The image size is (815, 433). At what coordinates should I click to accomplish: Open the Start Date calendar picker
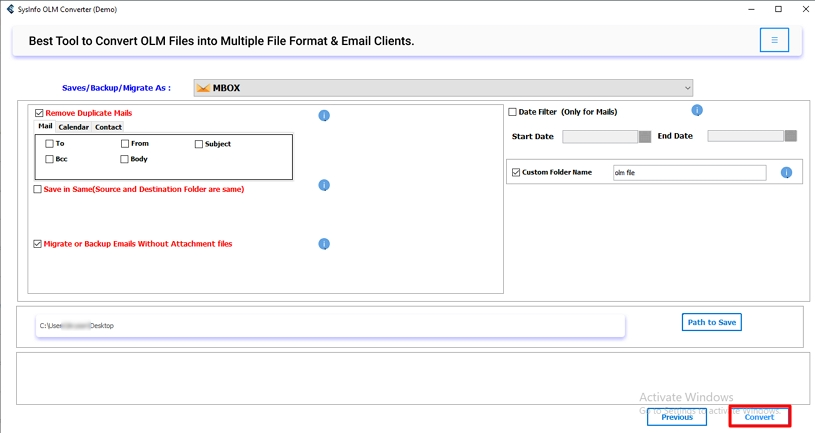645,136
